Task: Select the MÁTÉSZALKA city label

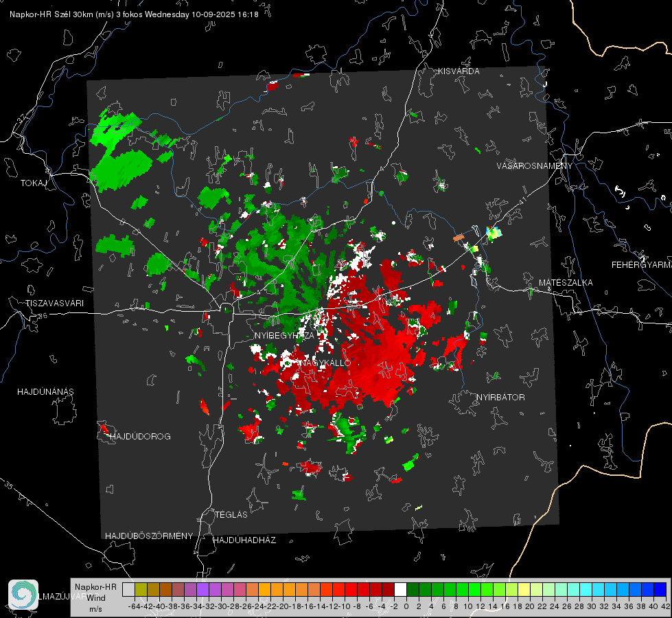Action: point(566,283)
